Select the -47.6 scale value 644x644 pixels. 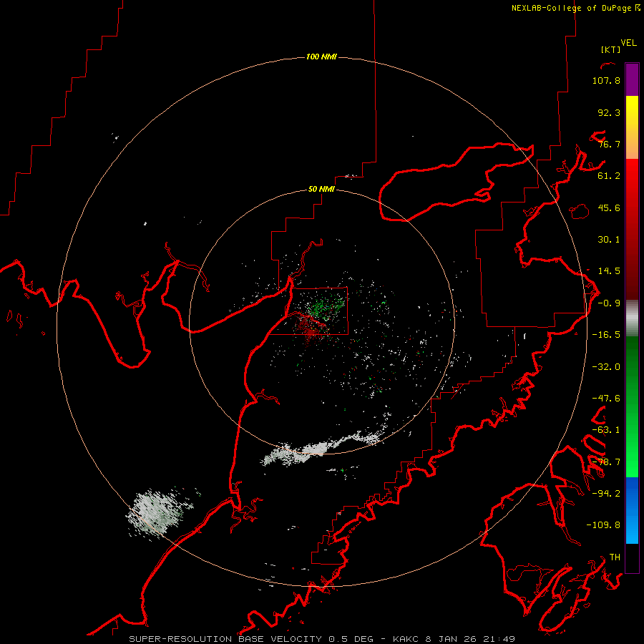click(606, 399)
